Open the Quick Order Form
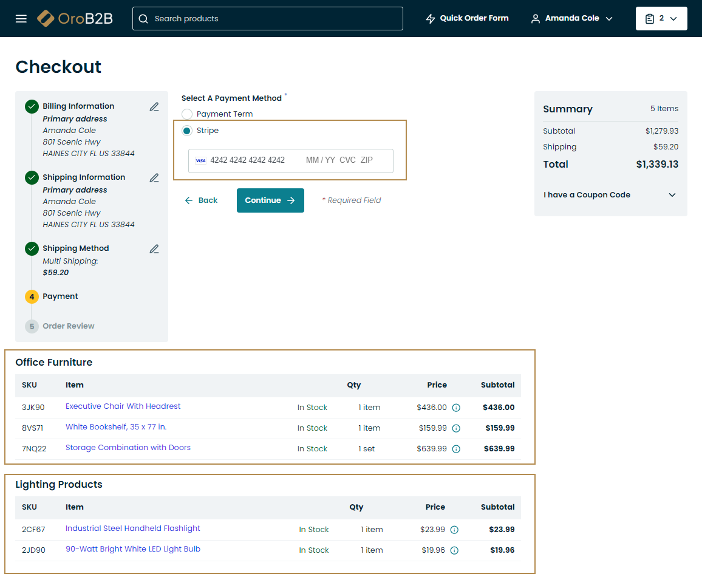The image size is (702, 588). coord(467,18)
